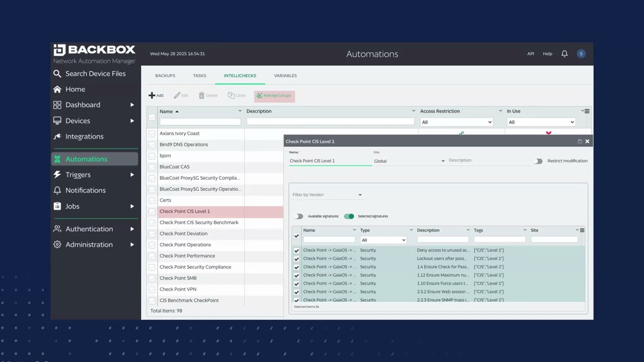Open the Type All filter dropdown
Viewport: 644px width, 362px height.
coord(383,240)
